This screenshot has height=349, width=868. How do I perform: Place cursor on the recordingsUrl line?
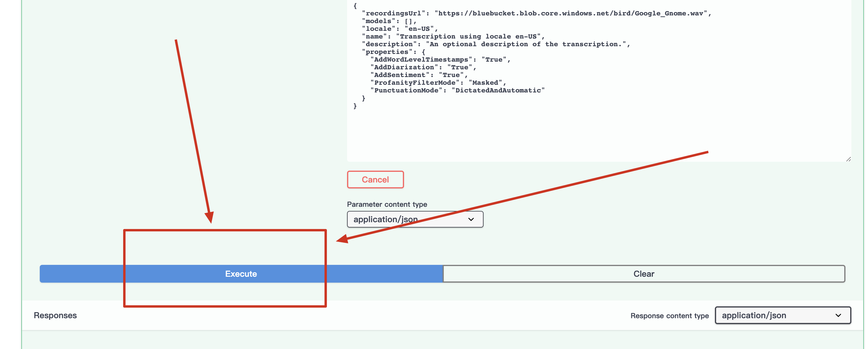[x=536, y=13]
